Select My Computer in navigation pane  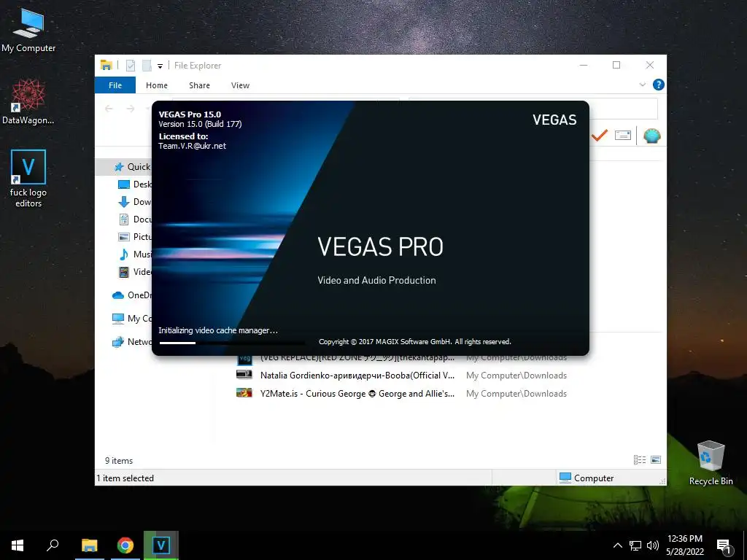pos(131,319)
